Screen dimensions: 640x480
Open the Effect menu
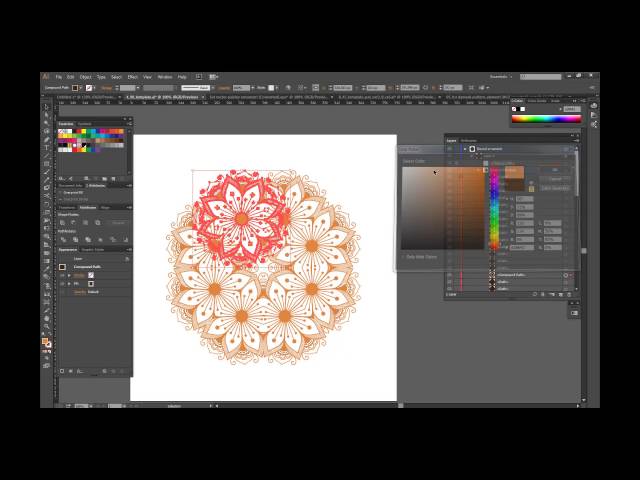133,77
